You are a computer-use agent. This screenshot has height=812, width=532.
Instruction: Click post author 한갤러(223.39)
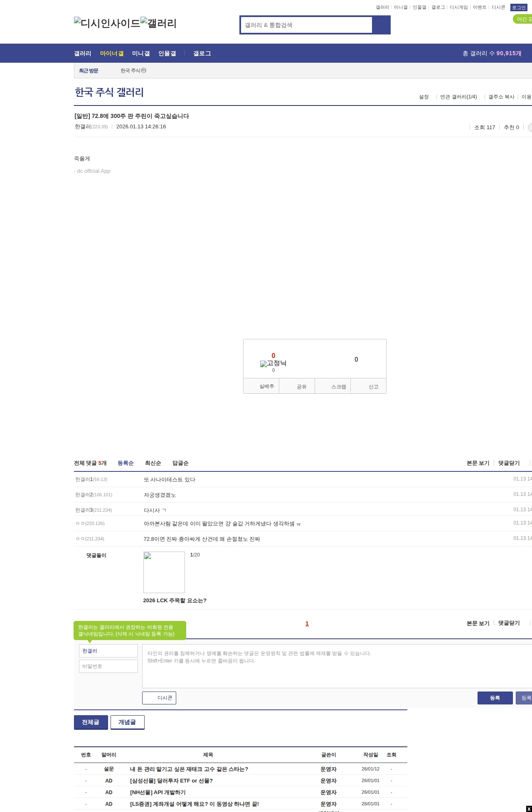click(91, 127)
